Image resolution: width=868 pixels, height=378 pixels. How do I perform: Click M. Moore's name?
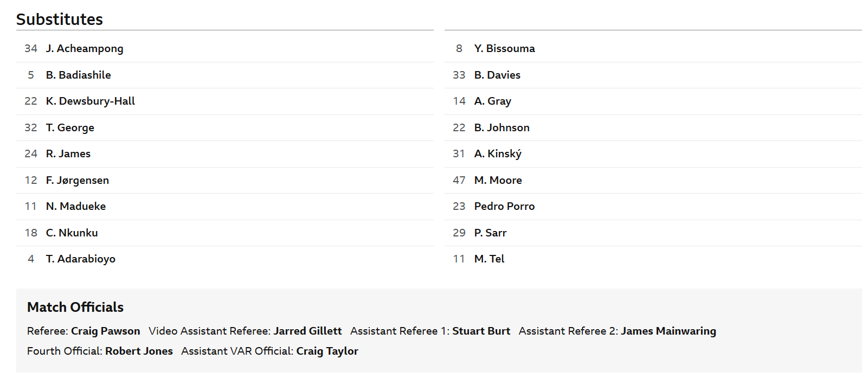pos(498,180)
